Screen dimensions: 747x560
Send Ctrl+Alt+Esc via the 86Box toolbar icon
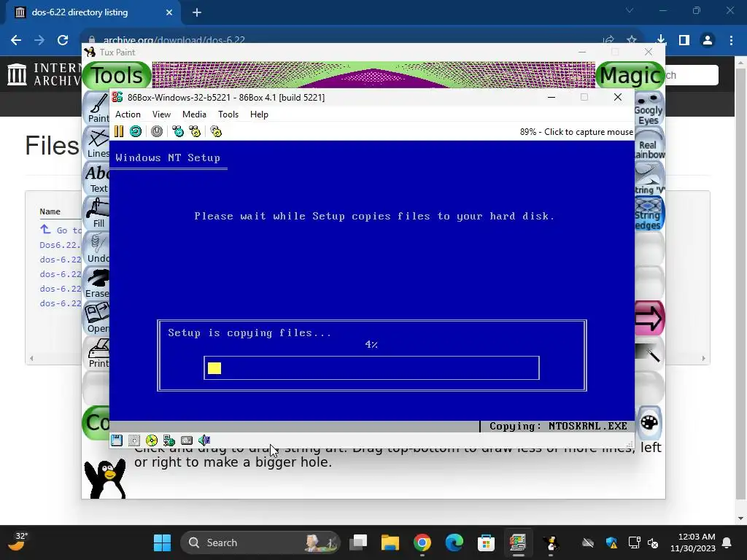(x=195, y=131)
